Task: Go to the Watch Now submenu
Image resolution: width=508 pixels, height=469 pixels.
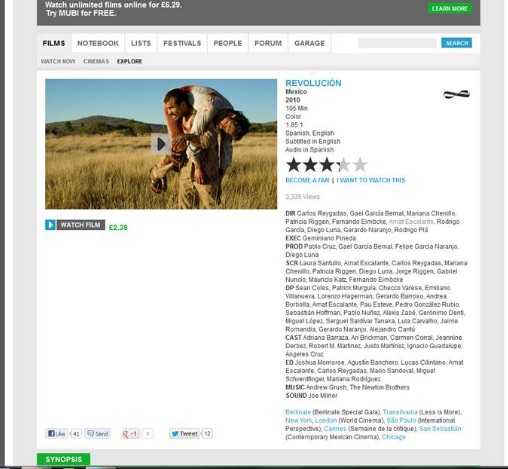Action: coord(58,61)
